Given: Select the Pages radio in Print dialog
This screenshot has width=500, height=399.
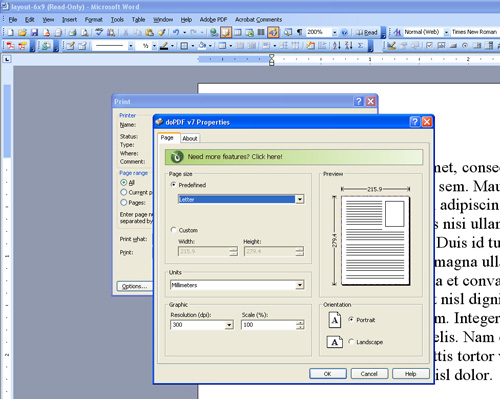Looking at the screenshot, I should (124, 202).
